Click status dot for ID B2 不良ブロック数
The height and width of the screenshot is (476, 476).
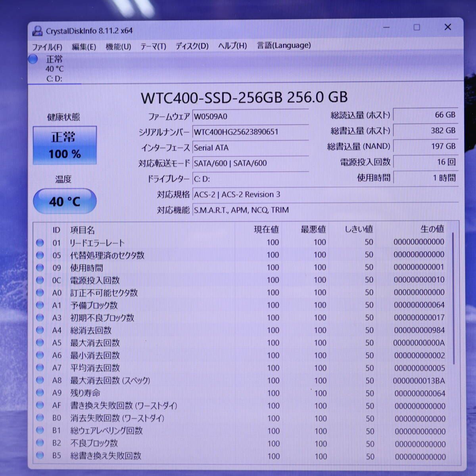coord(40,443)
